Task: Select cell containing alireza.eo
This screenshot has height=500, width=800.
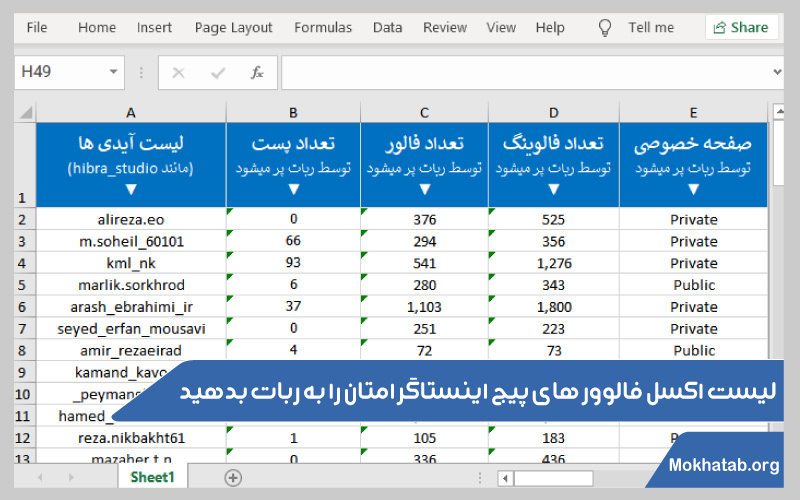Action: (x=131, y=219)
